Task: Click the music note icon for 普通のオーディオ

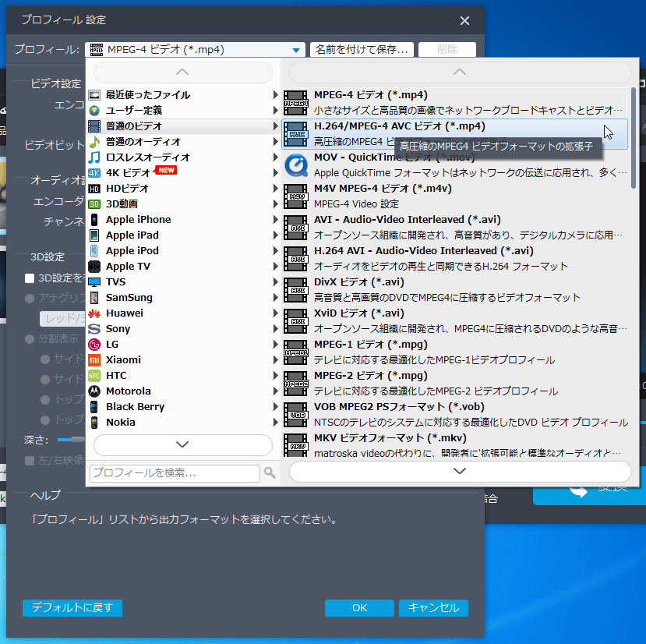Action: tap(94, 142)
